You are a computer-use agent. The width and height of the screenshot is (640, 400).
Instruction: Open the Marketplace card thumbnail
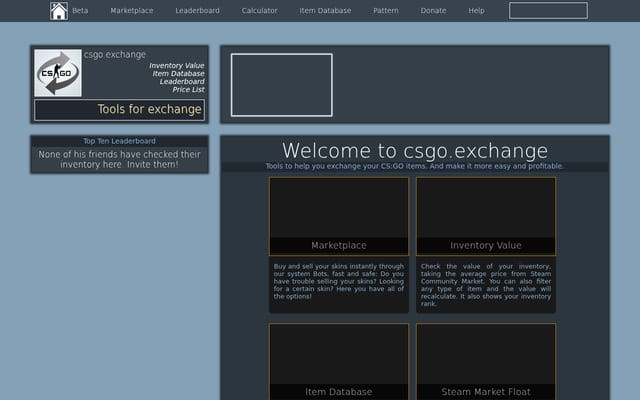[x=339, y=216]
